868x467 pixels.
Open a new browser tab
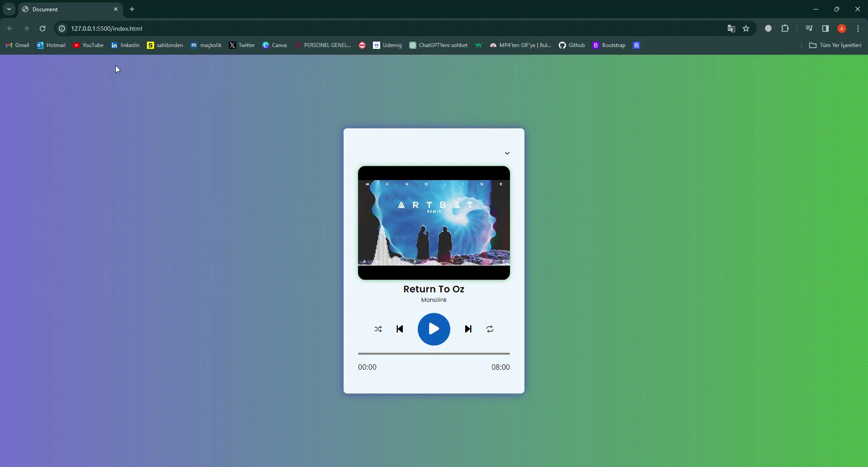132,9
